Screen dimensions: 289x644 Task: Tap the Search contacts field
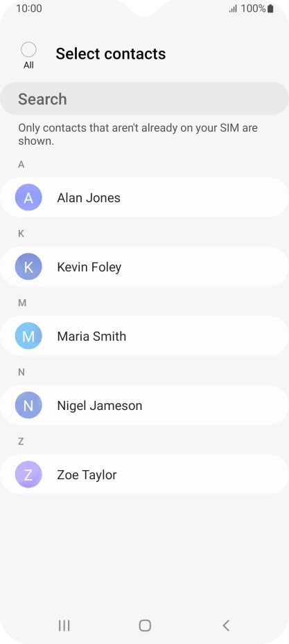[x=144, y=98]
